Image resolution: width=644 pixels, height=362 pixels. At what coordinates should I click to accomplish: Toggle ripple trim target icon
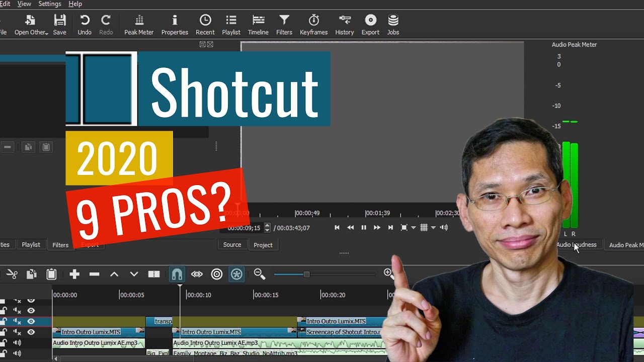(x=217, y=274)
